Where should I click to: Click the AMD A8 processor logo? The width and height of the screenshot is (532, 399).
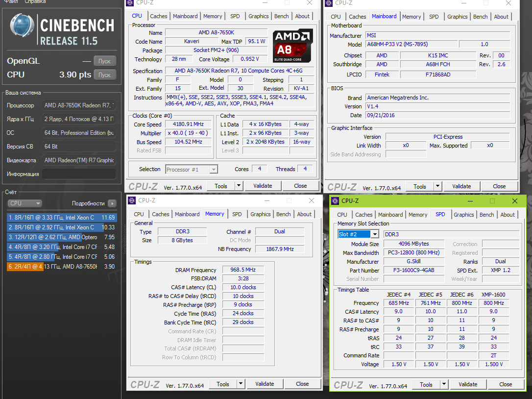293,46
